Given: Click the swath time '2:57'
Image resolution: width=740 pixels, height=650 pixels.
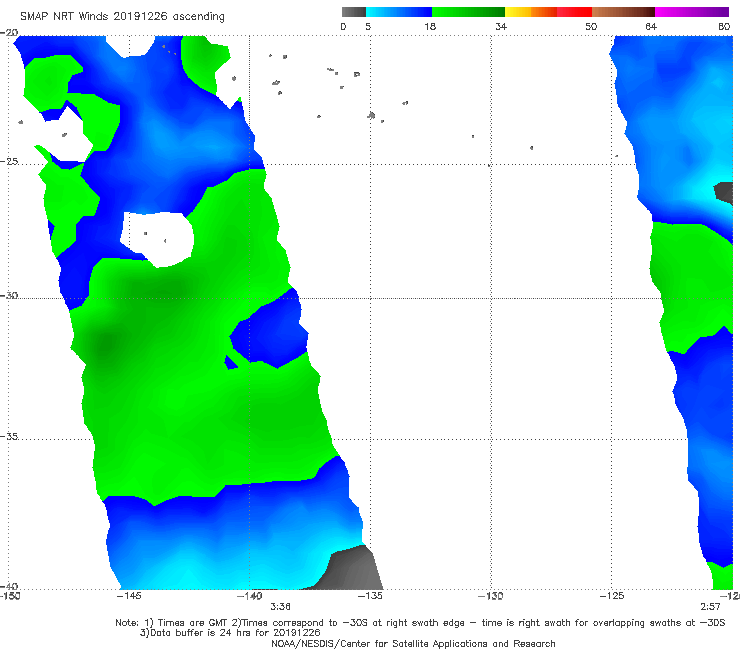Looking at the screenshot, I should [x=710, y=607].
